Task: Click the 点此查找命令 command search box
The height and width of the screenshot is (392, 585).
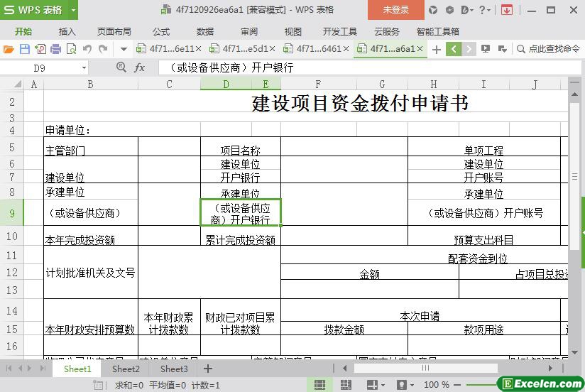Action: point(549,49)
